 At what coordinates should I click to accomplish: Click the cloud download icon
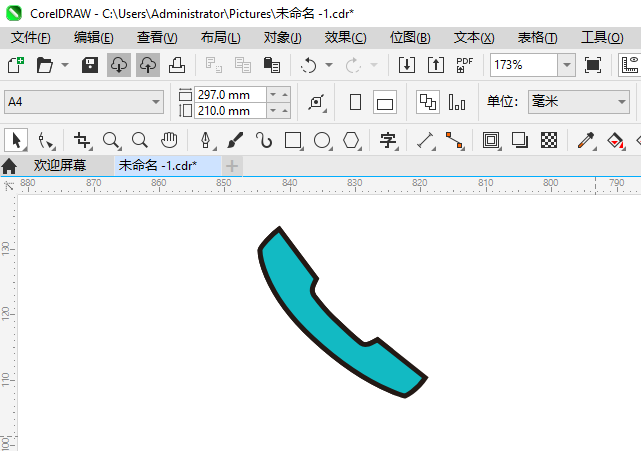point(119,65)
